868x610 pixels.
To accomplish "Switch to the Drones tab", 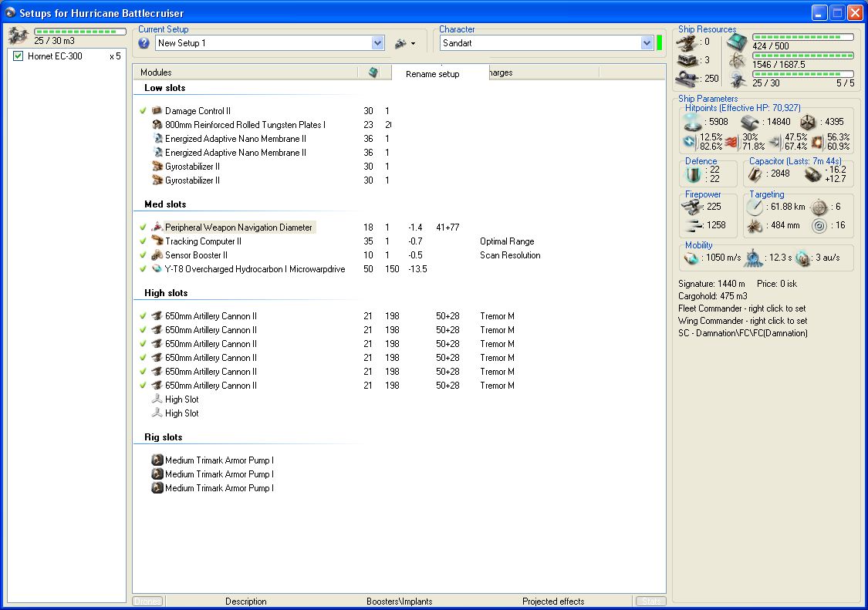I will click(x=148, y=602).
